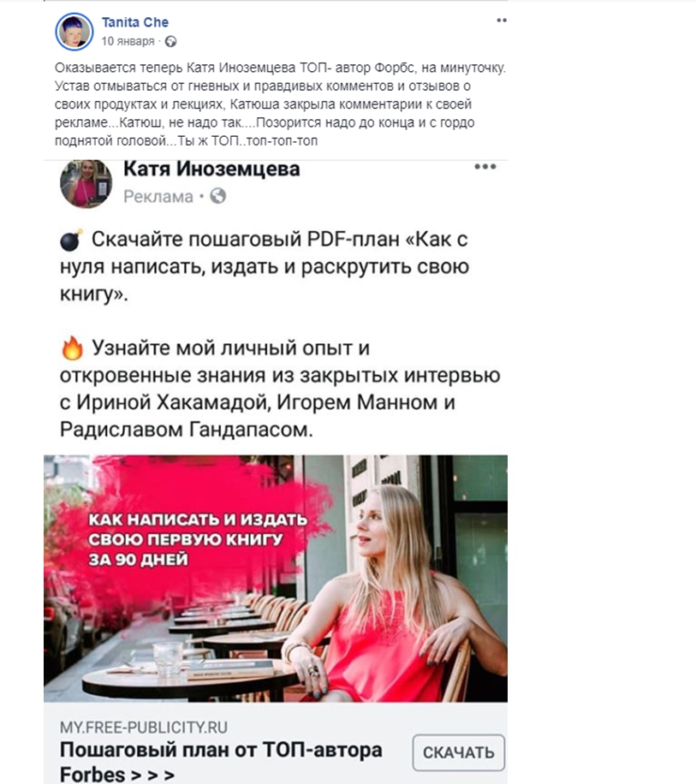Open the Пошаговый план от ТОП-автора headline

[221, 762]
